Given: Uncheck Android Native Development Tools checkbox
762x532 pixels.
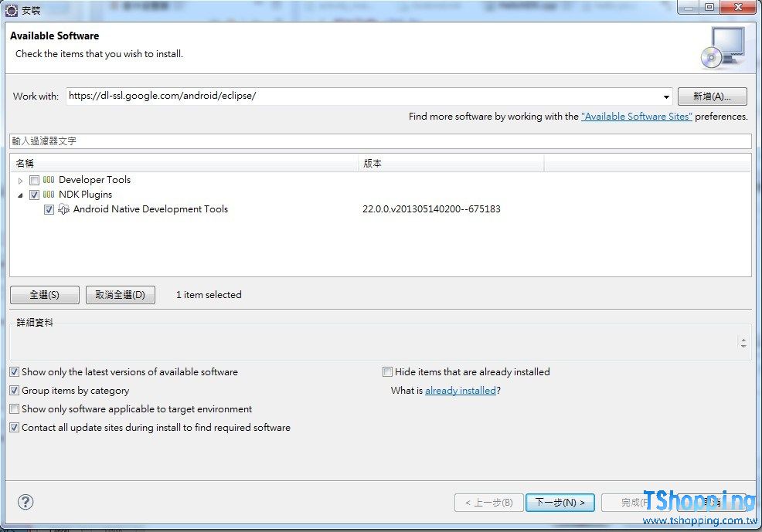Looking at the screenshot, I should point(49,209).
